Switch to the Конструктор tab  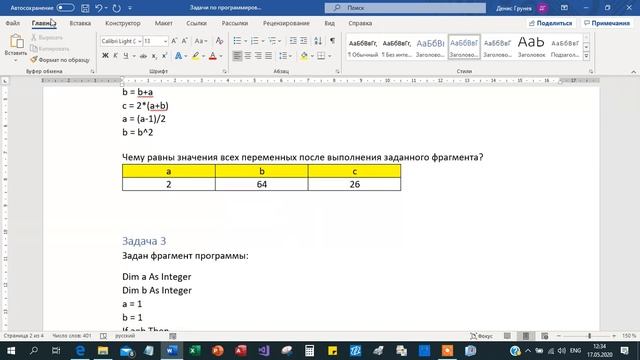[122, 23]
